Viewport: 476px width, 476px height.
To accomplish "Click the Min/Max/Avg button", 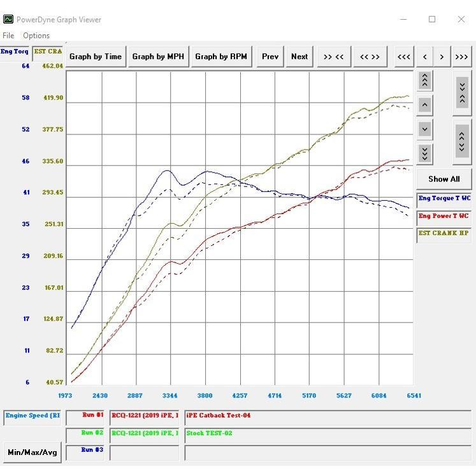I will click(32, 452).
